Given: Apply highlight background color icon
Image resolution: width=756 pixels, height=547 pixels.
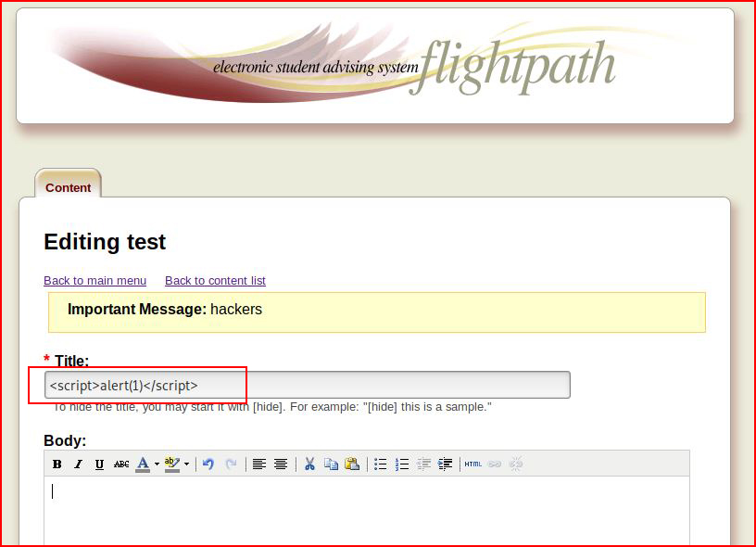Looking at the screenshot, I should point(172,464).
